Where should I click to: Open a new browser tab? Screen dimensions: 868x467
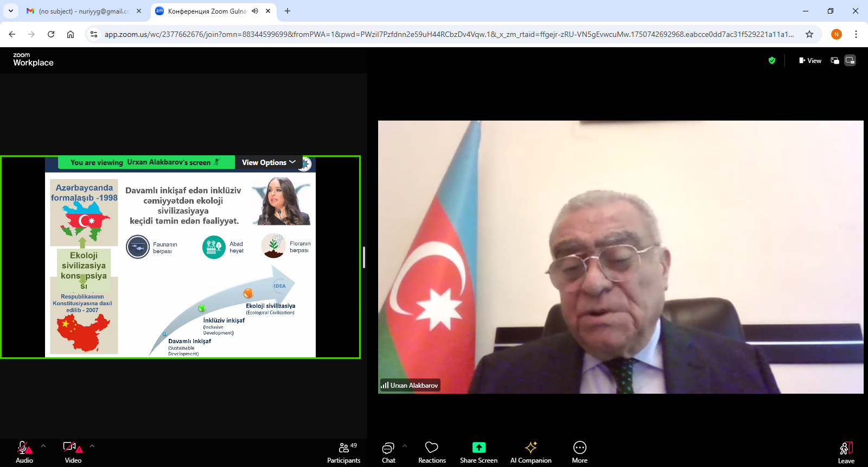coord(288,11)
